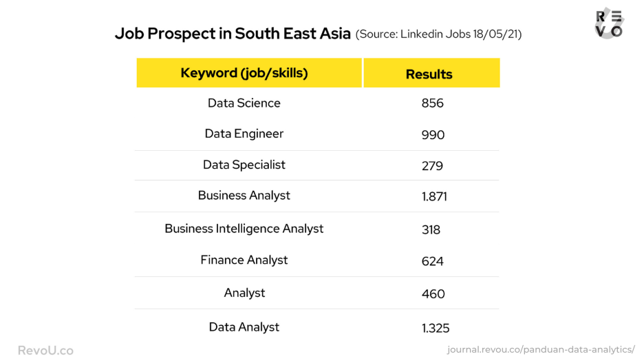Screen dimensions: 644x363
Task: Click the Business Analyst row label
Action: 244,196
